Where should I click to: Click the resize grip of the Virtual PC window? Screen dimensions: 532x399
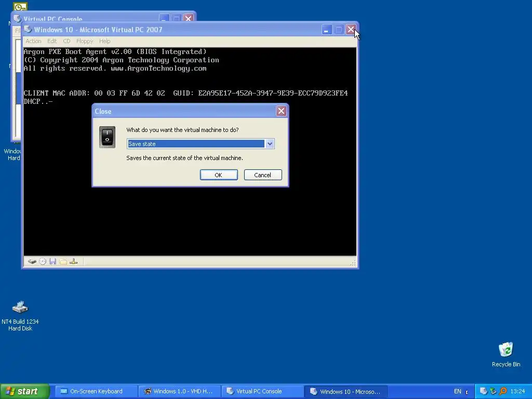(x=353, y=263)
